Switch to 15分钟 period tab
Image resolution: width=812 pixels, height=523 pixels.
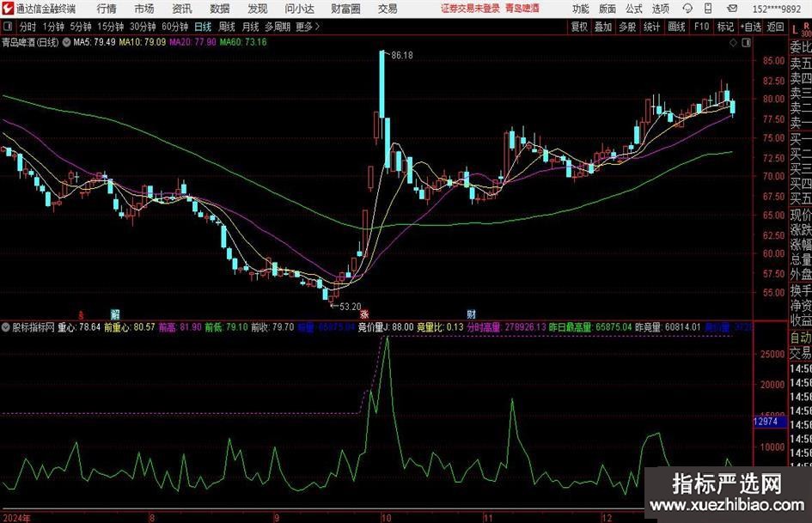(x=111, y=27)
